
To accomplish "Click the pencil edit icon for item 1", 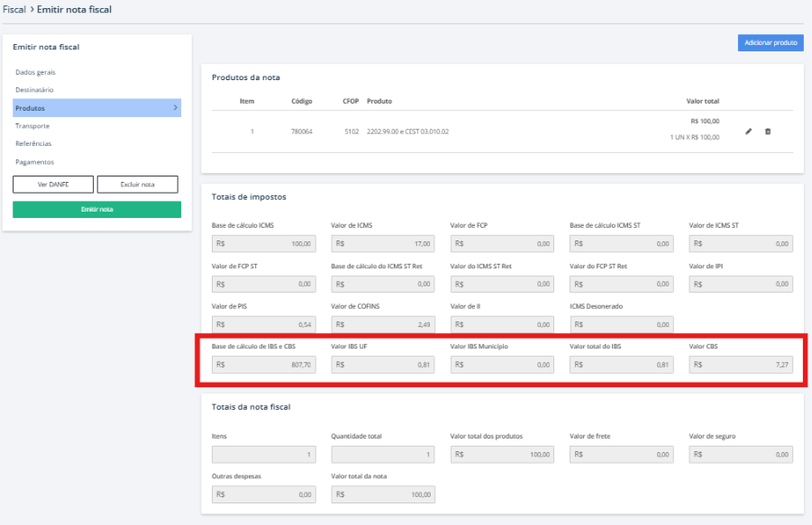I will pos(749,131).
